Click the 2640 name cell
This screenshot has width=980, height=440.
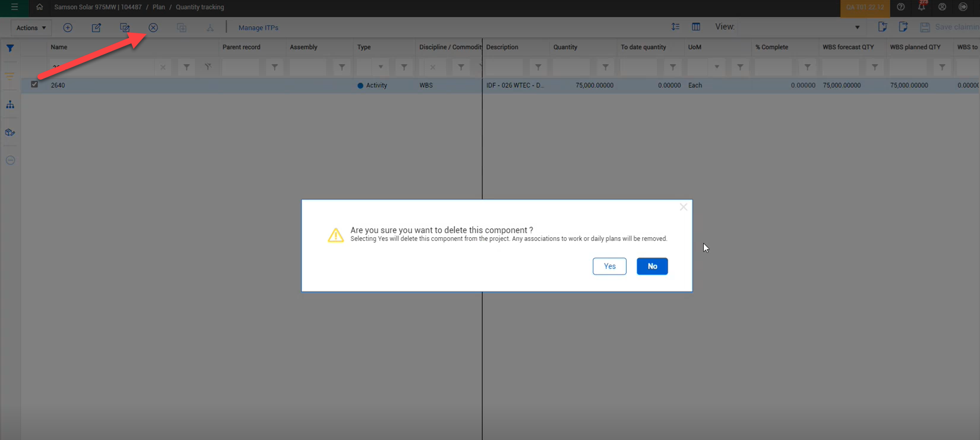point(58,85)
